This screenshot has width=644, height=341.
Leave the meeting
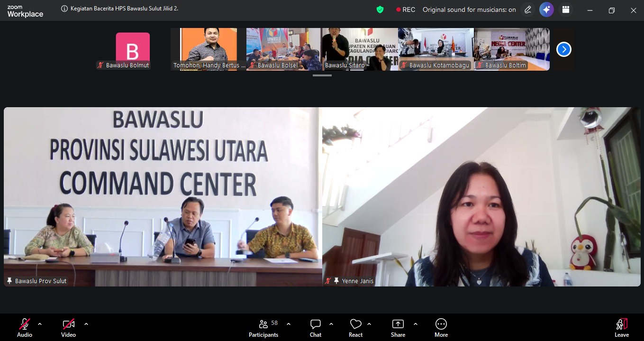click(x=622, y=328)
